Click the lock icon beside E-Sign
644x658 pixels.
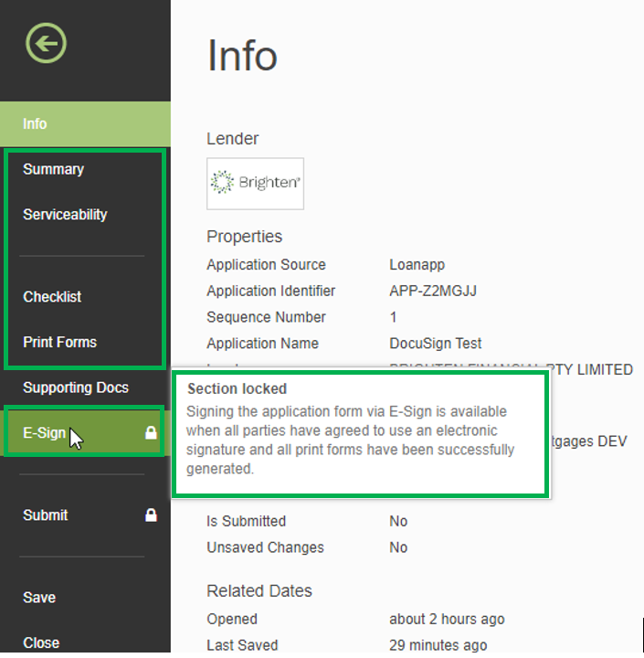[x=152, y=433]
